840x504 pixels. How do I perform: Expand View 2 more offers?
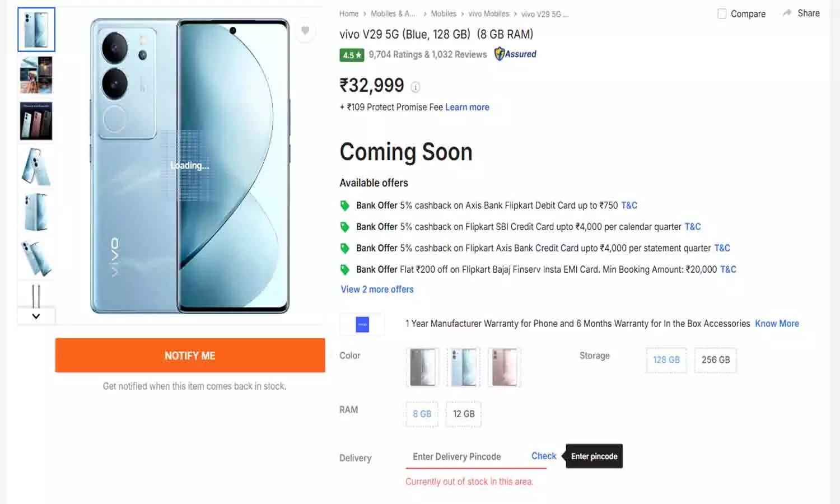click(377, 289)
